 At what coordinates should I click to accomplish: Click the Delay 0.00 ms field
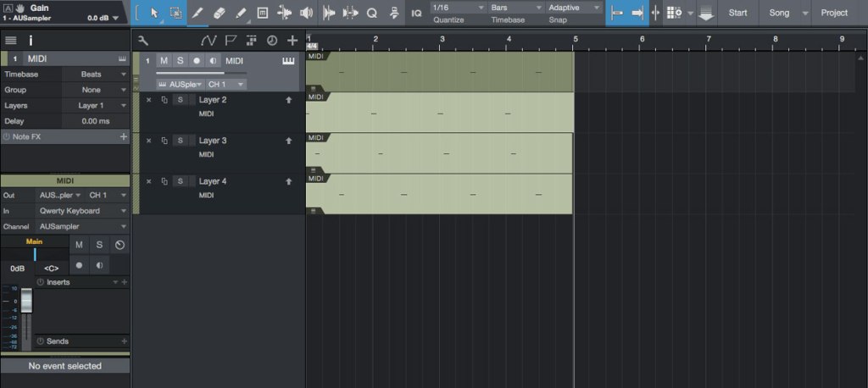95,120
